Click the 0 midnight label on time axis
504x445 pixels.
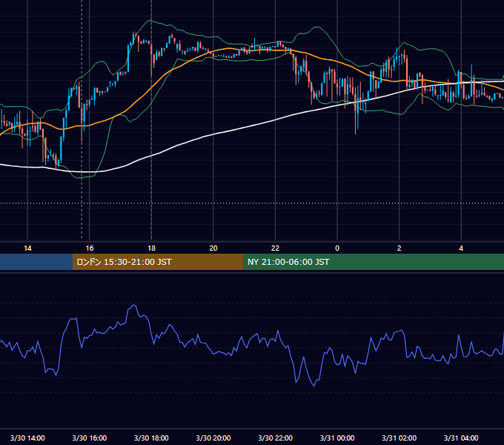[x=337, y=248]
